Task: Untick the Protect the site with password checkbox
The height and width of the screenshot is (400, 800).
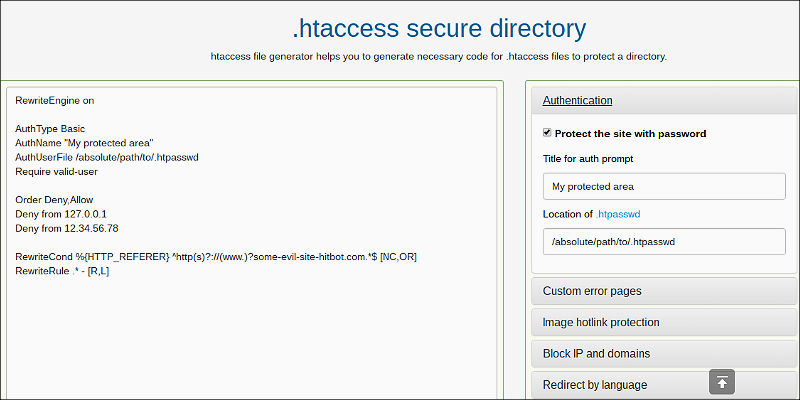Action: click(x=547, y=133)
